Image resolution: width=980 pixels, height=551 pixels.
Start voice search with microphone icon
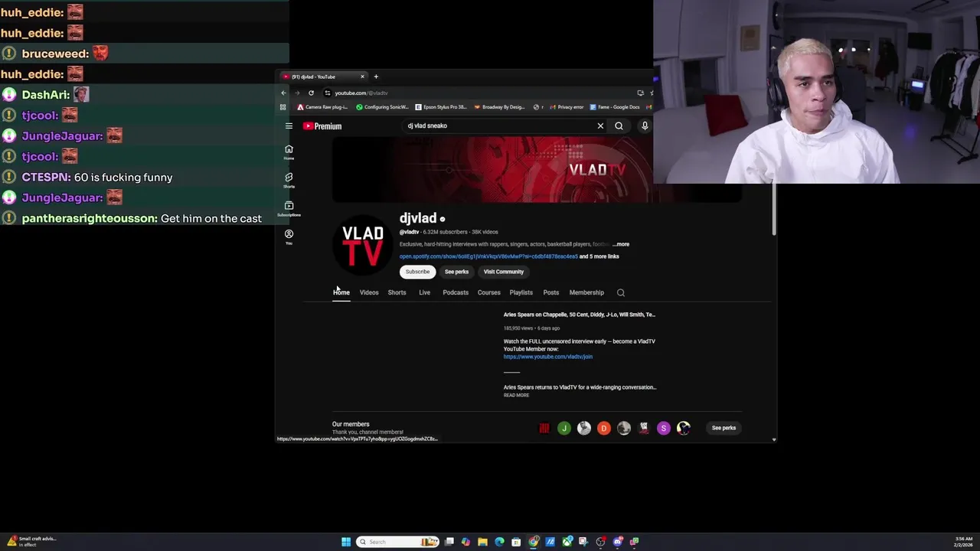point(645,126)
